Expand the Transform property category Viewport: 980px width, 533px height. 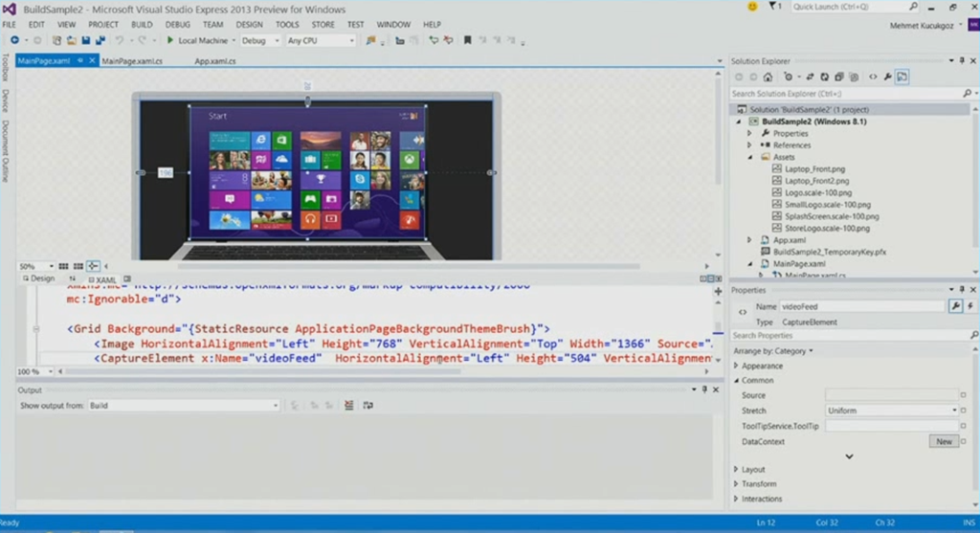736,484
